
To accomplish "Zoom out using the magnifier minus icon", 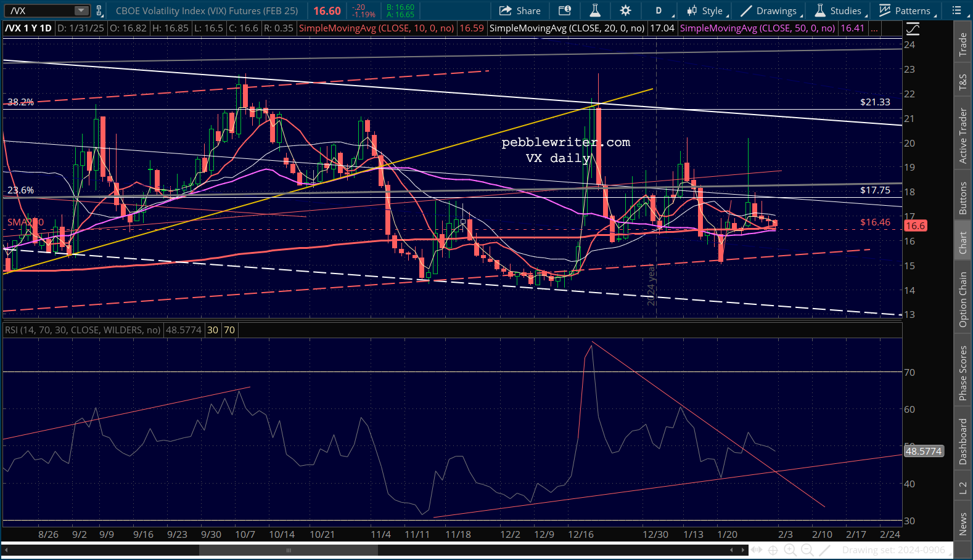I will [807, 550].
